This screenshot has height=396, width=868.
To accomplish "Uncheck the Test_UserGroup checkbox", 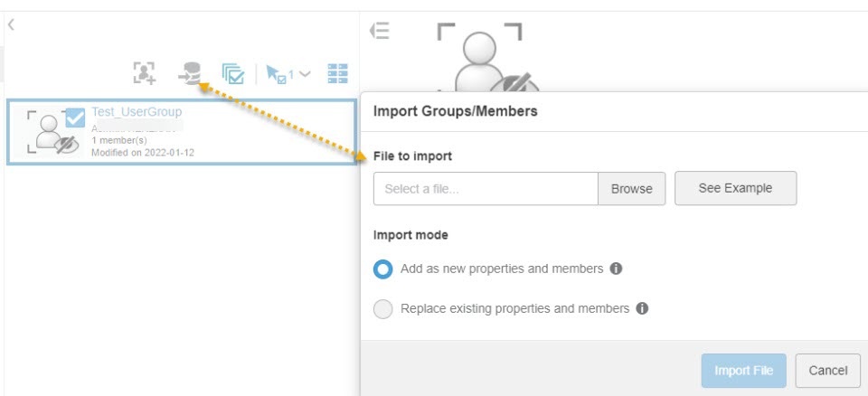I will tap(76, 118).
